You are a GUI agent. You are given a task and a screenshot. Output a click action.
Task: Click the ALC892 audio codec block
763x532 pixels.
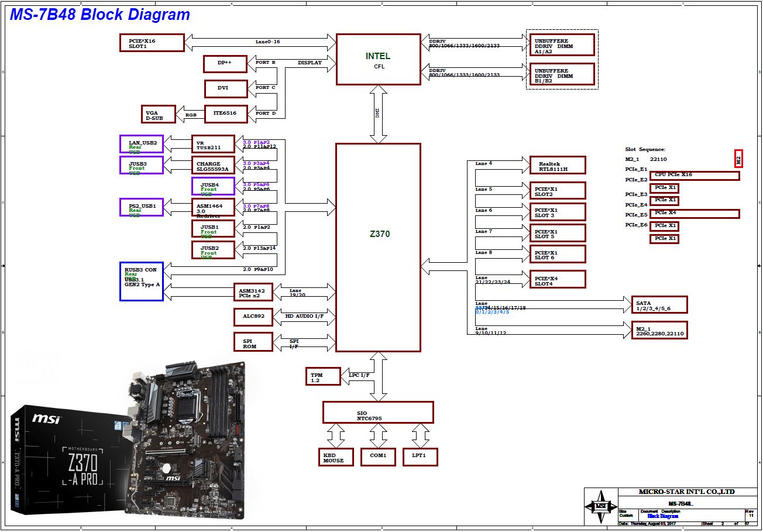point(253,317)
